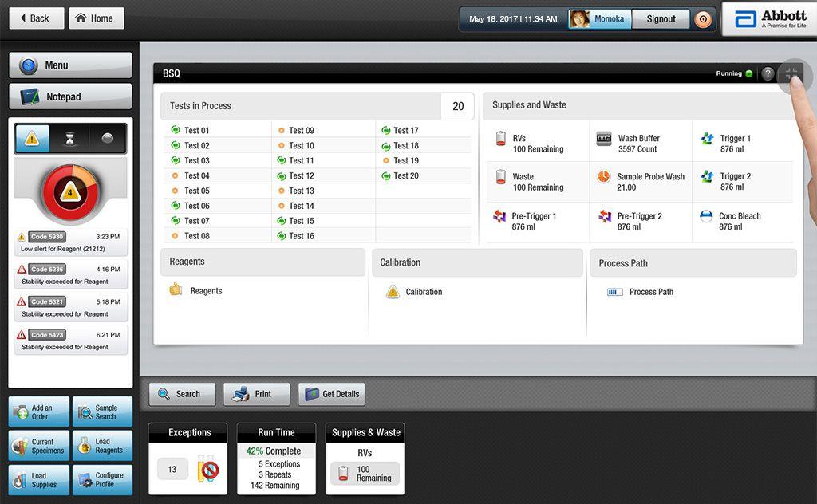Click the orange power icon beside Signout

pos(703,19)
